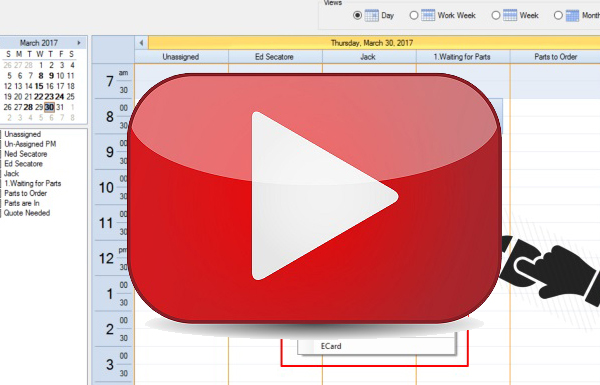Select the Day view radio button

pos(357,15)
